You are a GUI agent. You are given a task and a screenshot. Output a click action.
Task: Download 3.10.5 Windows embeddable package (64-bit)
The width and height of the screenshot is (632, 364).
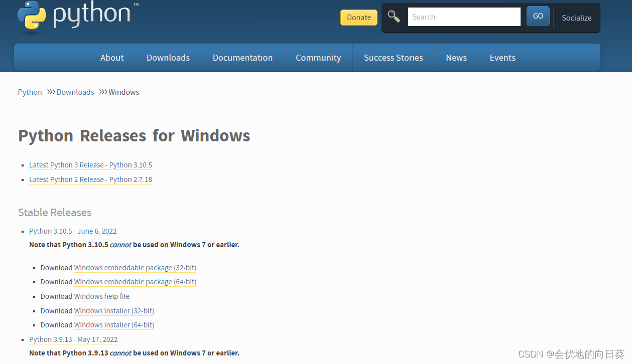tap(135, 282)
